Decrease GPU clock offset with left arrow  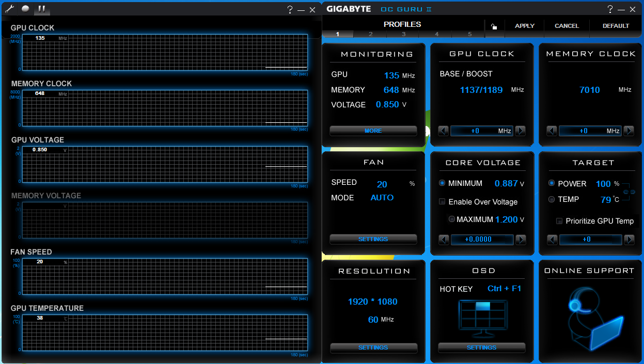(x=443, y=131)
